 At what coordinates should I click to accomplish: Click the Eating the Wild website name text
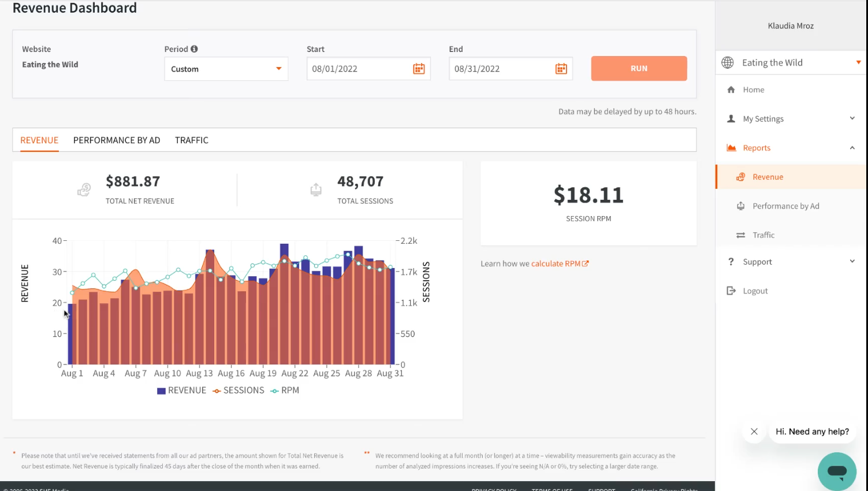click(x=50, y=65)
